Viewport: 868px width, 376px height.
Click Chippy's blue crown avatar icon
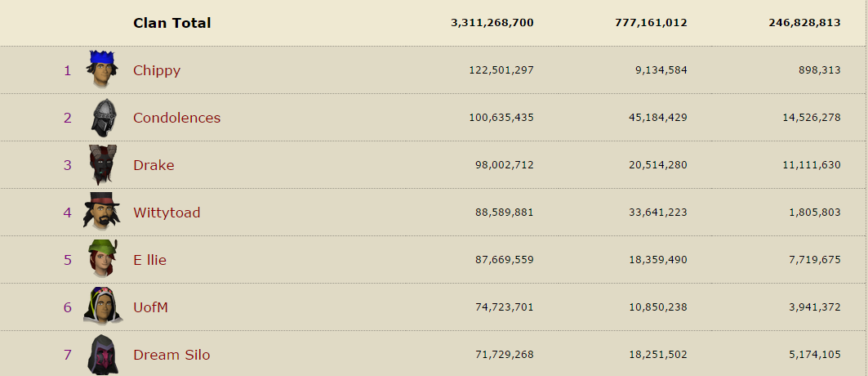pos(102,69)
